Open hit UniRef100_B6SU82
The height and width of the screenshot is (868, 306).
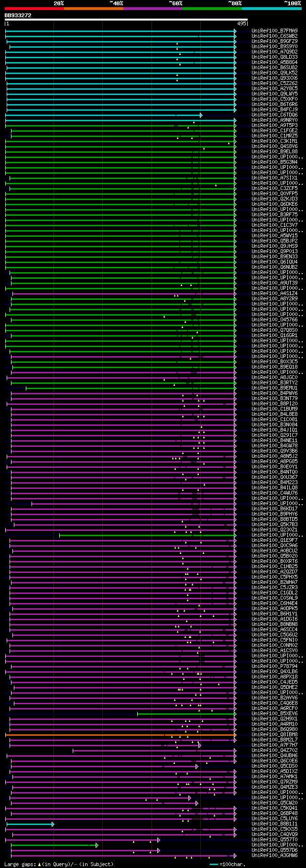coord(274,67)
